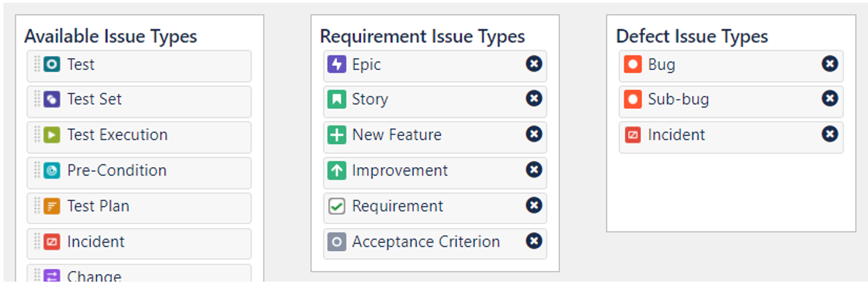Click the Bug issue type icon
Image resolution: width=868 pixels, height=283 pixels.
[633, 65]
